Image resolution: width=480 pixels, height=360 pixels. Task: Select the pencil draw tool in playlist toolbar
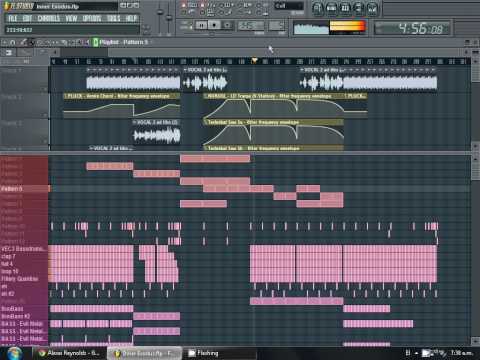point(23,42)
